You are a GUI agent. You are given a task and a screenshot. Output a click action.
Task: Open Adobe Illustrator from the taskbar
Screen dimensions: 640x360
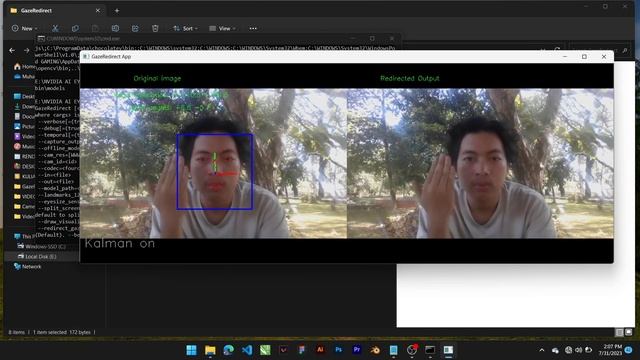tap(320, 350)
